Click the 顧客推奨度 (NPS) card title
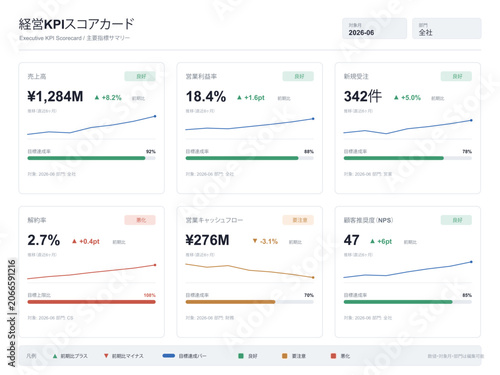Viewport: 500px width, 375px height. point(368,220)
